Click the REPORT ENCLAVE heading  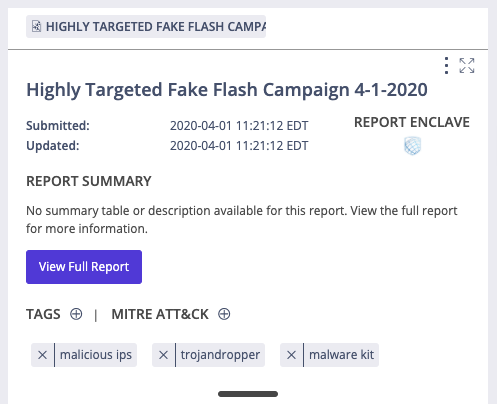click(412, 122)
